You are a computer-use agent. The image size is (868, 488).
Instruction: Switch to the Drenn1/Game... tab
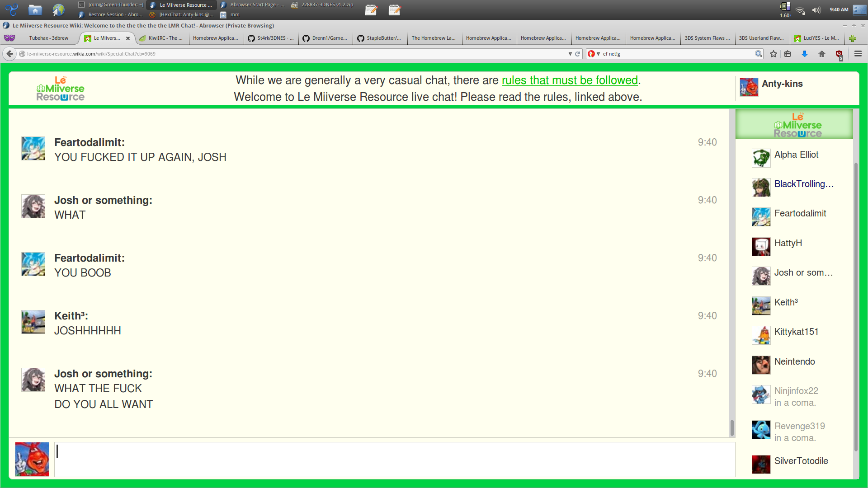[325, 38]
